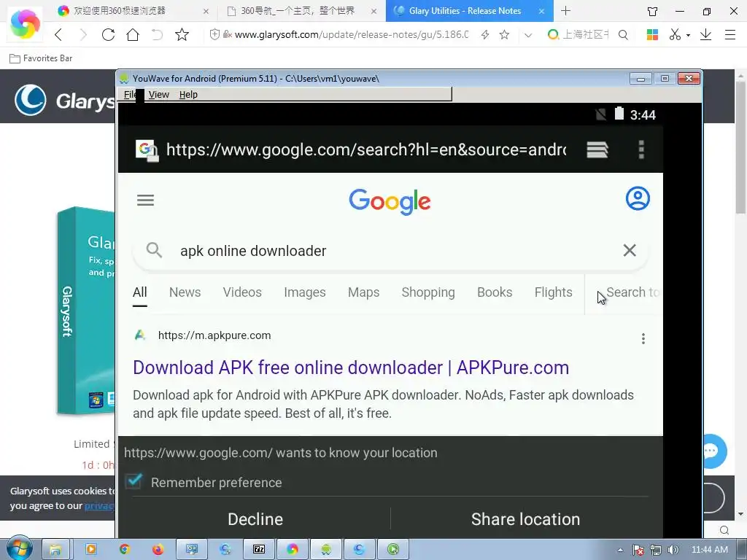Open 7-Zip from the taskbar
747x560 pixels.
pos(259,550)
